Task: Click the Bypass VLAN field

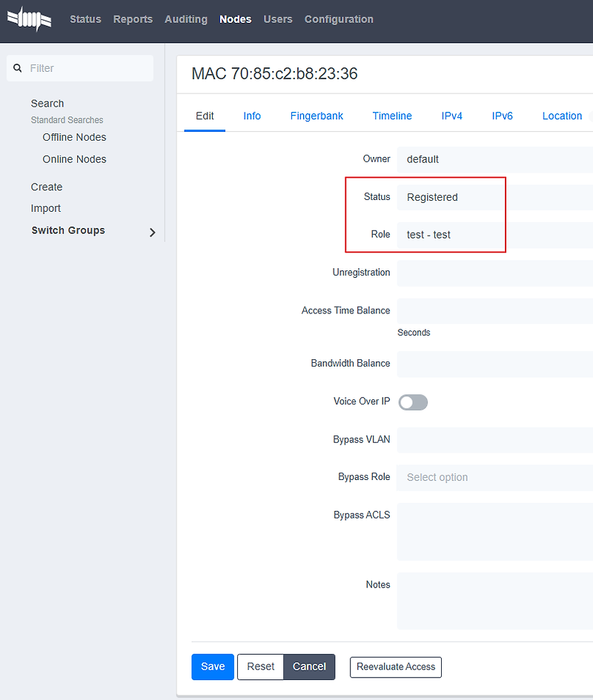Action: pyautogui.click(x=494, y=440)
